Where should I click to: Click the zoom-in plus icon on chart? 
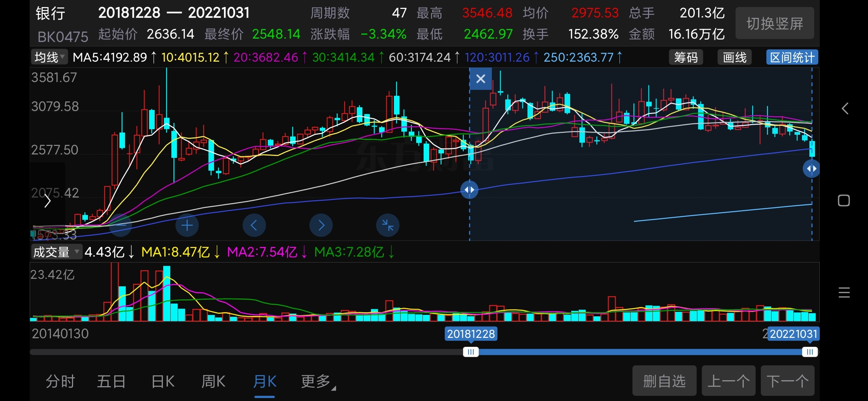[x=187, y=225]
